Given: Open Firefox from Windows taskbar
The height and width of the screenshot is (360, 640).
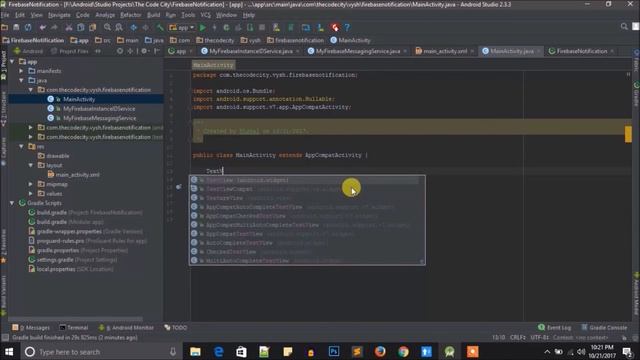Looking at the screenshot, I should pyautogui.click(x=380, y=352).
